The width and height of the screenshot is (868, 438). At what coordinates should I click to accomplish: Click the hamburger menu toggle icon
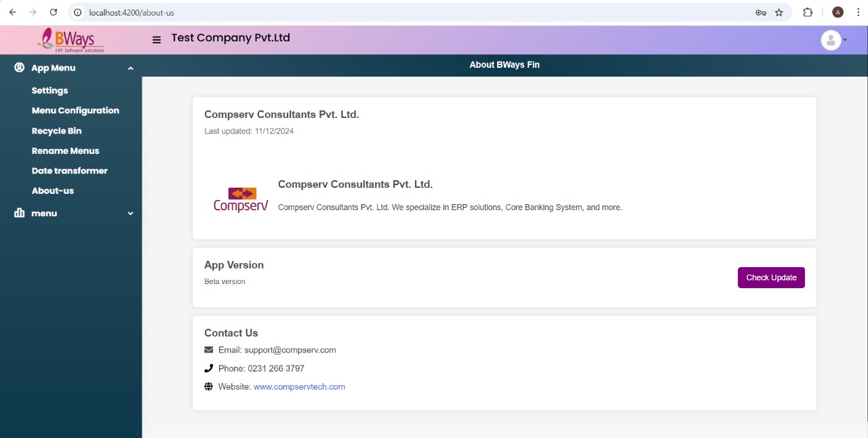tap(157, 40)
